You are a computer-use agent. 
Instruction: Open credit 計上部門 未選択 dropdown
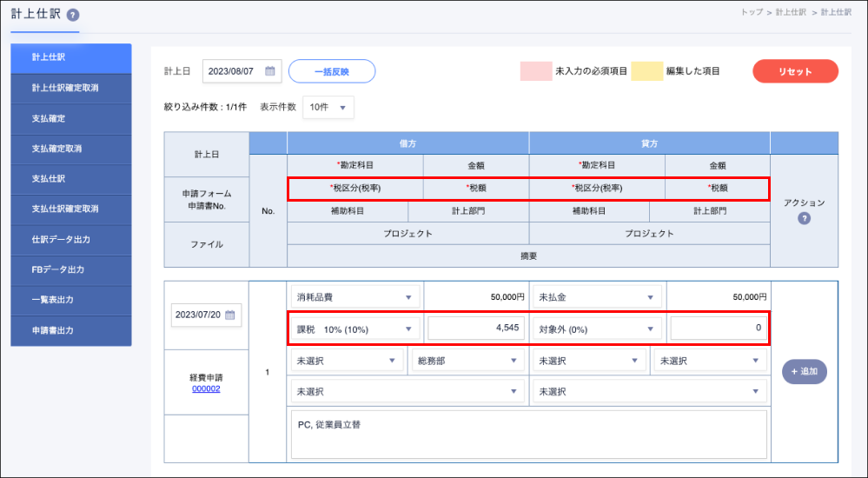(710, 361)
